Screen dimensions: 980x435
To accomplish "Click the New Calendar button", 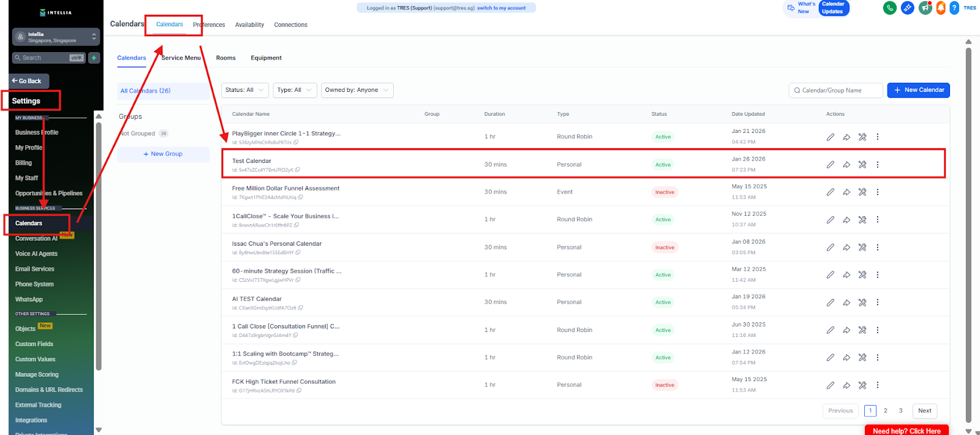I will point(918,90).
